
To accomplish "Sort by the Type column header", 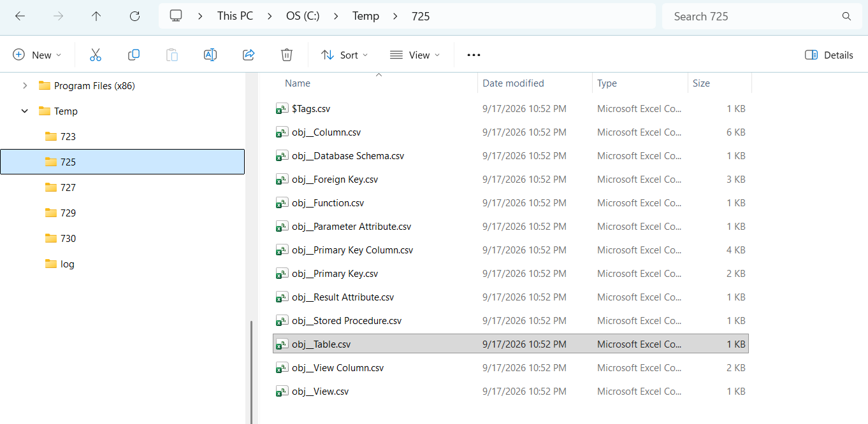I will [x=607, y=83].
